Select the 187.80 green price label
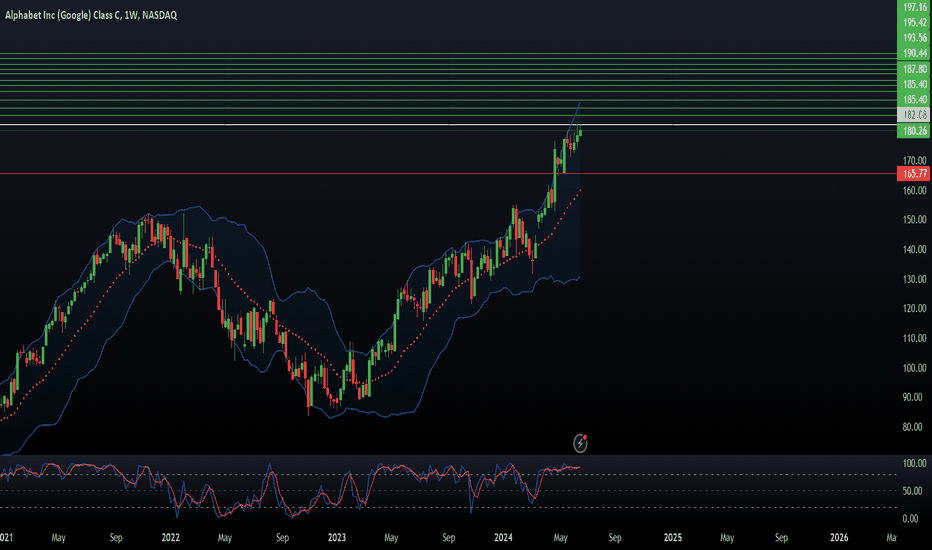This screenshot has width=932, height=550. point(914,69)
